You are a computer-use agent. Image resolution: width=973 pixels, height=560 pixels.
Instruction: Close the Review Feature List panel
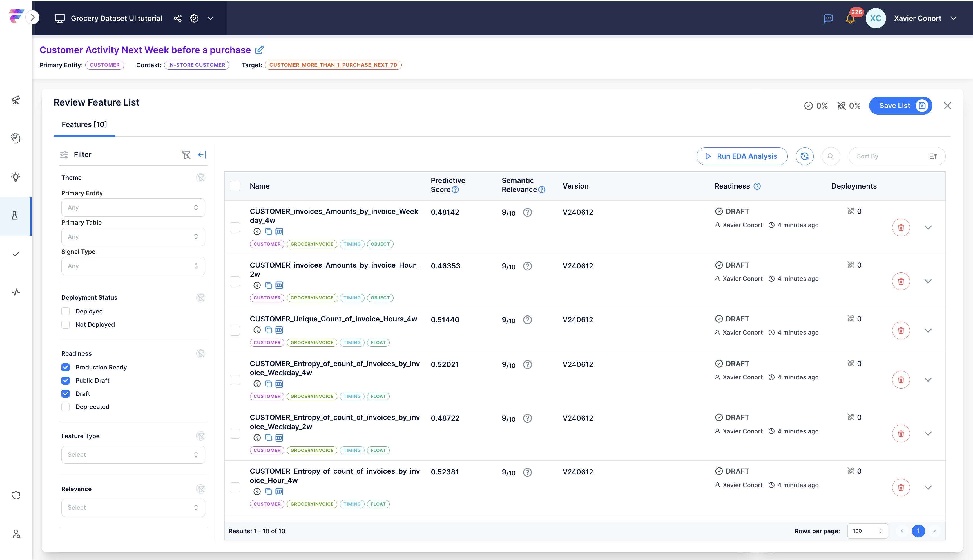click(x=947, y=106)
